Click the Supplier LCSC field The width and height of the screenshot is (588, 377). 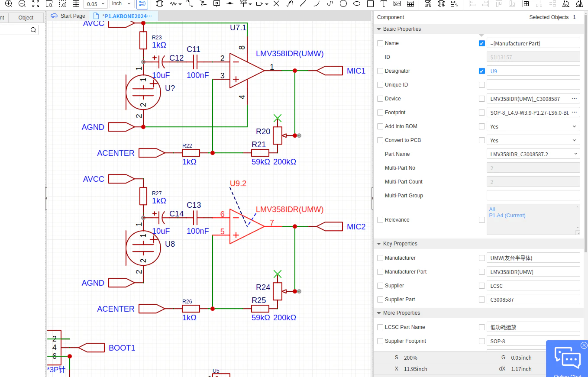point(533,286)
